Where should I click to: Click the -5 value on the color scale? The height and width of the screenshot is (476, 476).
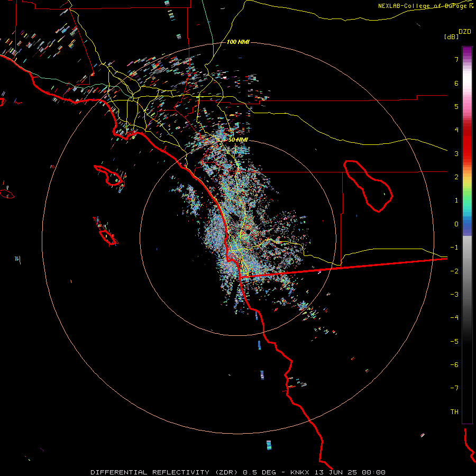[454, 342]
